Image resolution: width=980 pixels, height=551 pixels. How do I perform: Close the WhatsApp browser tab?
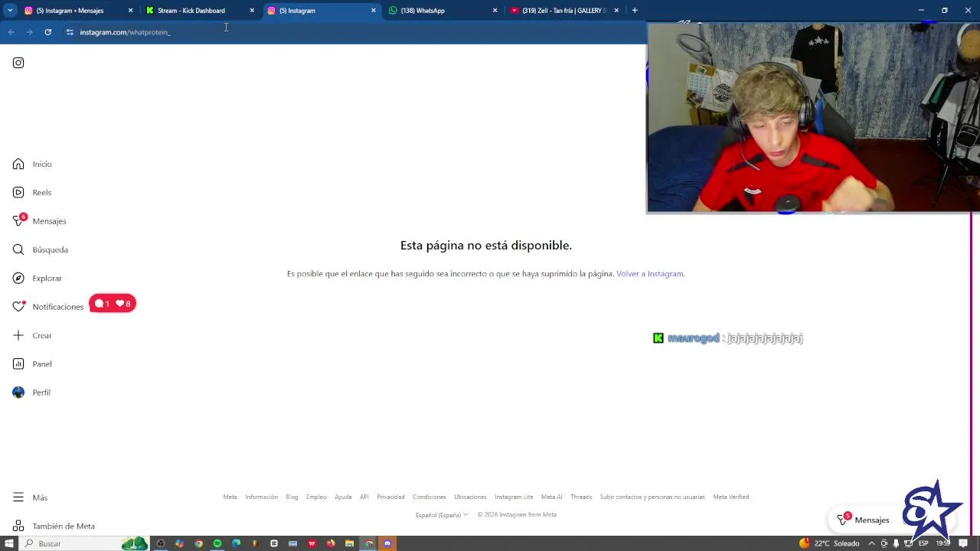coord(495,11)
